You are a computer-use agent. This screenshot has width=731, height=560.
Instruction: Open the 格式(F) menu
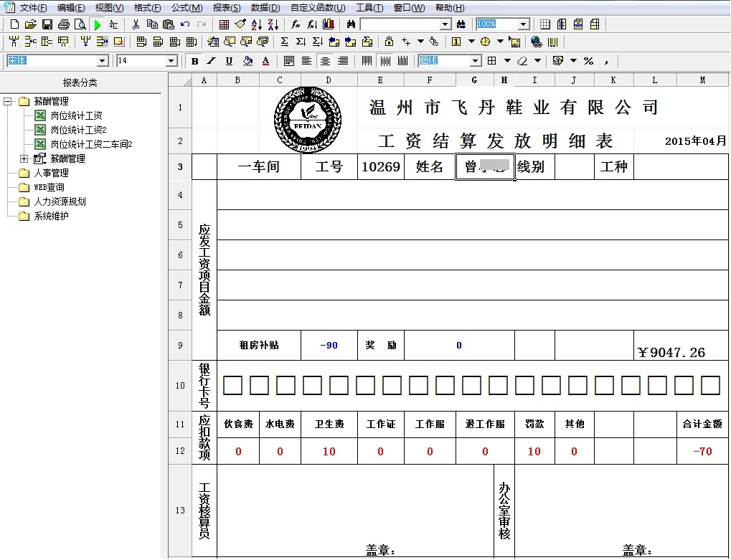[147, 8]
